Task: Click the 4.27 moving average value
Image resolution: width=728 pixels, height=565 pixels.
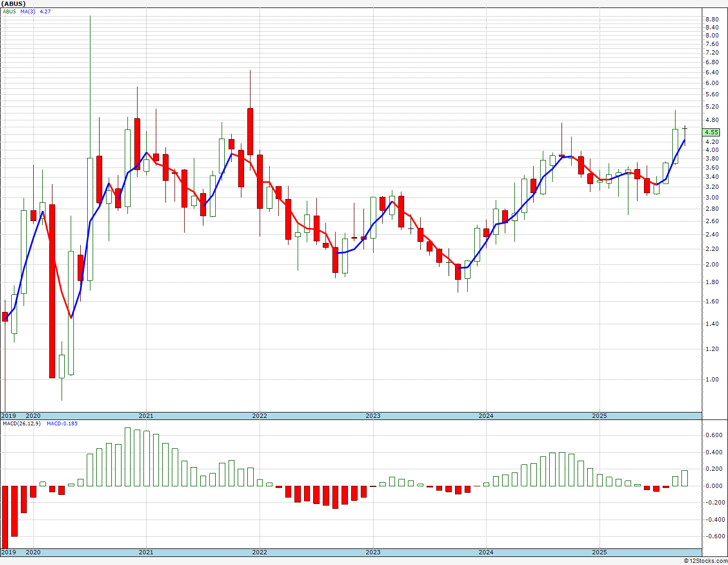Action: (45, 11)
